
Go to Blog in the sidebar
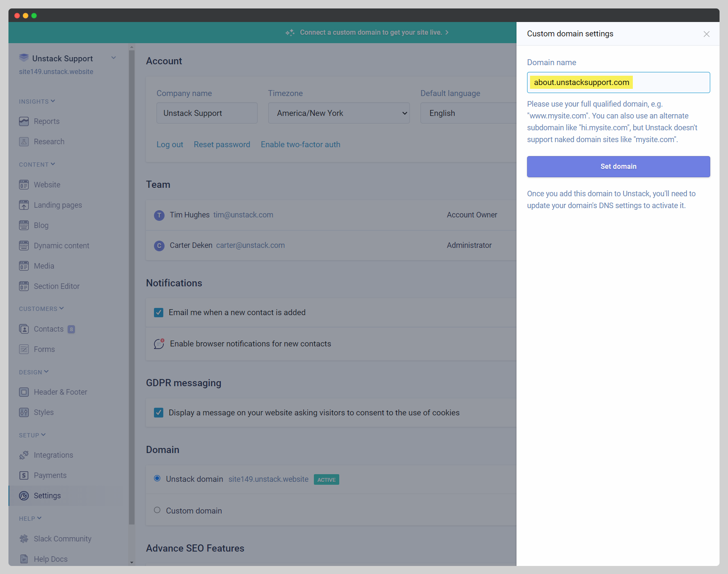(x=41, y=225)
